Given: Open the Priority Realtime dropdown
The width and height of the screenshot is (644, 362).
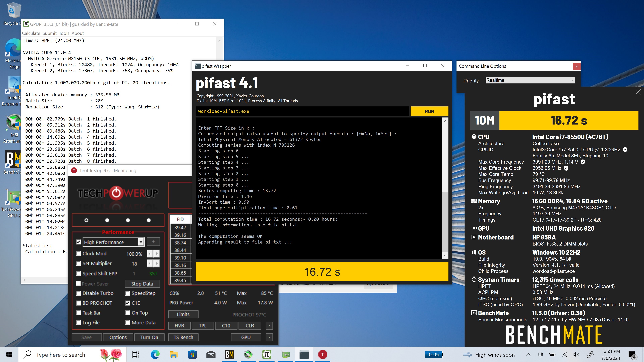Looking at the screenshot, I should tap(530, 80).
